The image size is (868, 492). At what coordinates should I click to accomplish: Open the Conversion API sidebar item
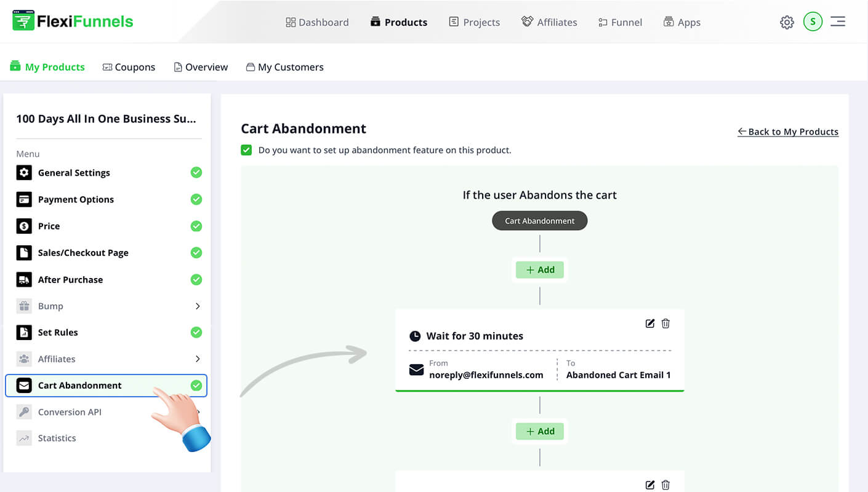pos(70,412)
